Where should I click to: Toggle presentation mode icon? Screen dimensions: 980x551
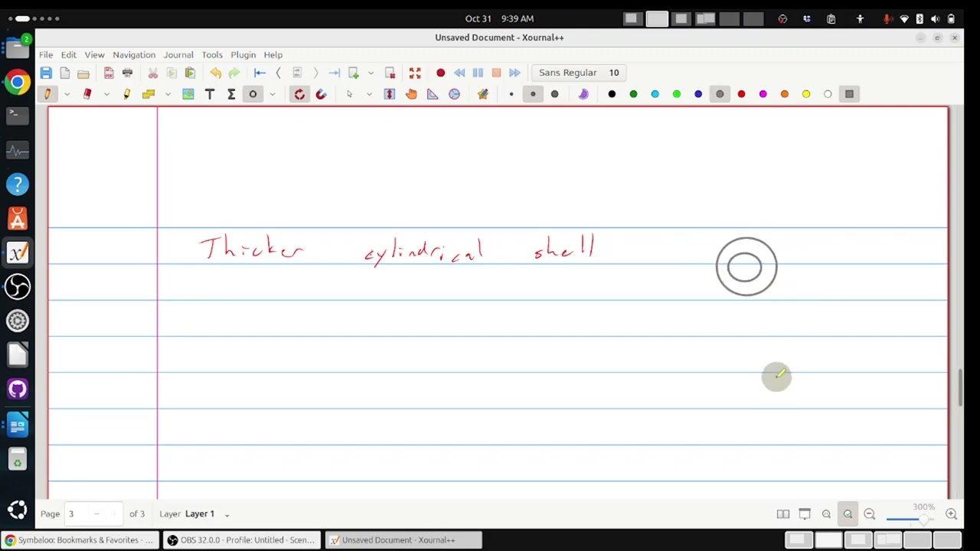(x=805, y=514)
